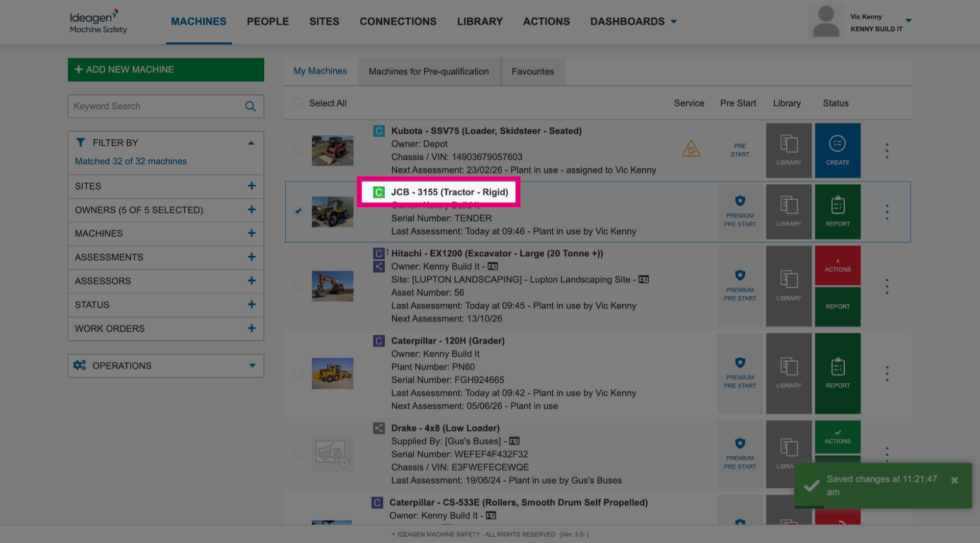The width and height of the screenshot is (980, 543).
Task: Open Premium Pre Start for Caterpillar 120H
Action: tap(740, 374)
